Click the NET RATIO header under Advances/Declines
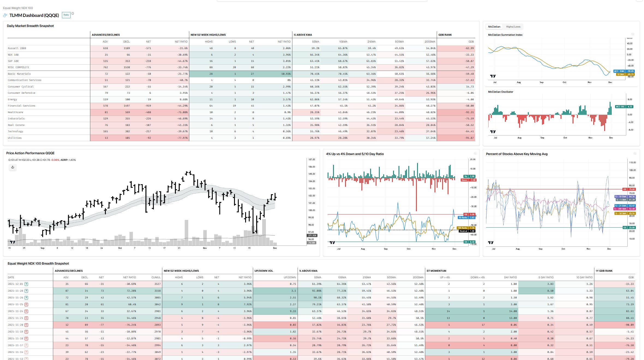644x360 pixels. (181, 42)
